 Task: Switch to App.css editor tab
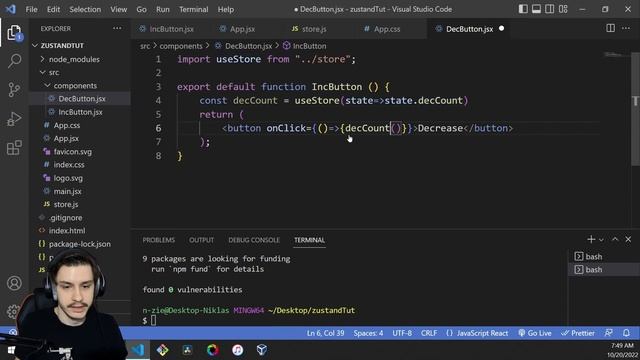(x=387, y=29)
